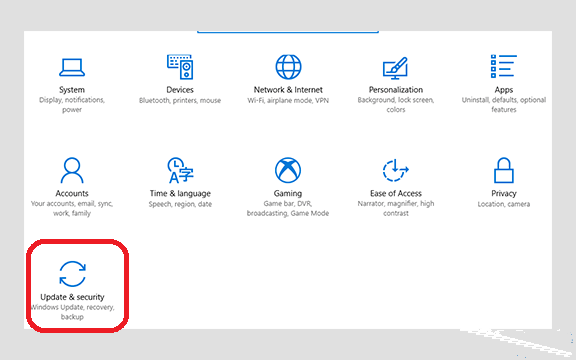Click the Personalization heading

[x=396, y=90]
